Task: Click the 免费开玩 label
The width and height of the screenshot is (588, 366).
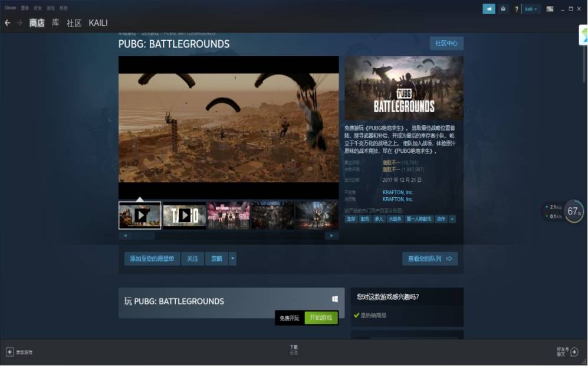Action: [289, 318]
